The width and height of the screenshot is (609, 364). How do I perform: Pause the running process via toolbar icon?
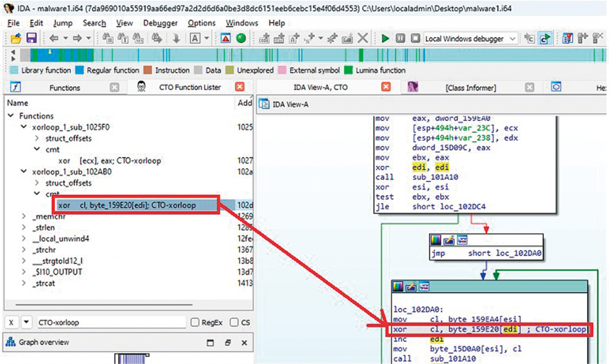(x=399, y=37)
